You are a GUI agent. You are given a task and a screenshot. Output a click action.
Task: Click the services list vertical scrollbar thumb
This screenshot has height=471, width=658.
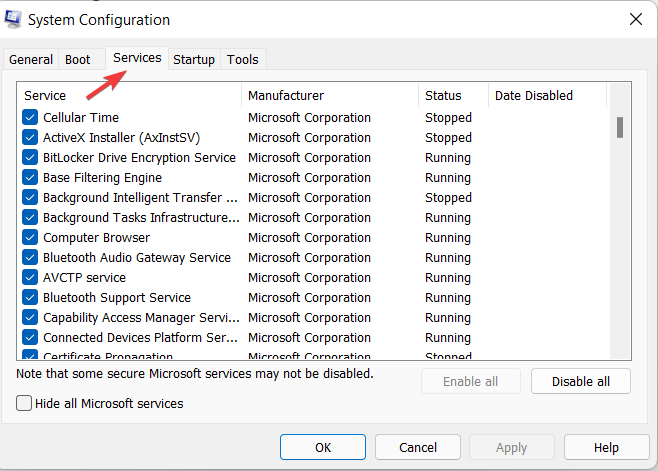620,127
